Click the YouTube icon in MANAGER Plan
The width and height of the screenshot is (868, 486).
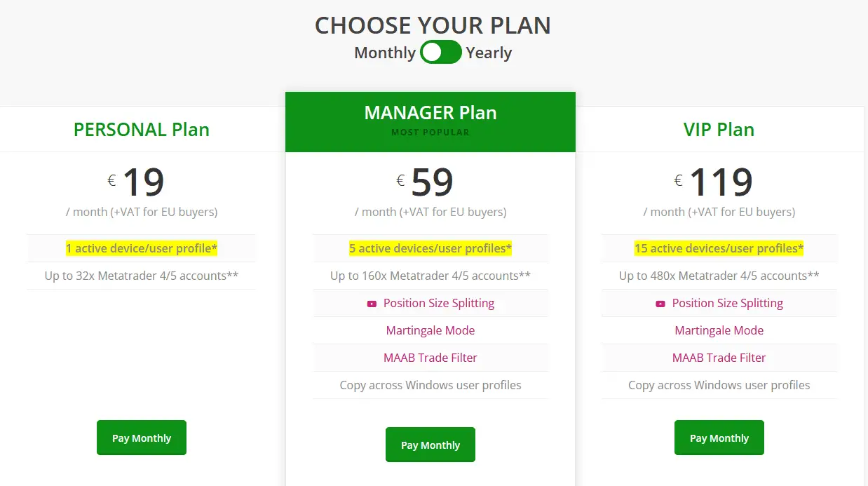pos(372,304)
